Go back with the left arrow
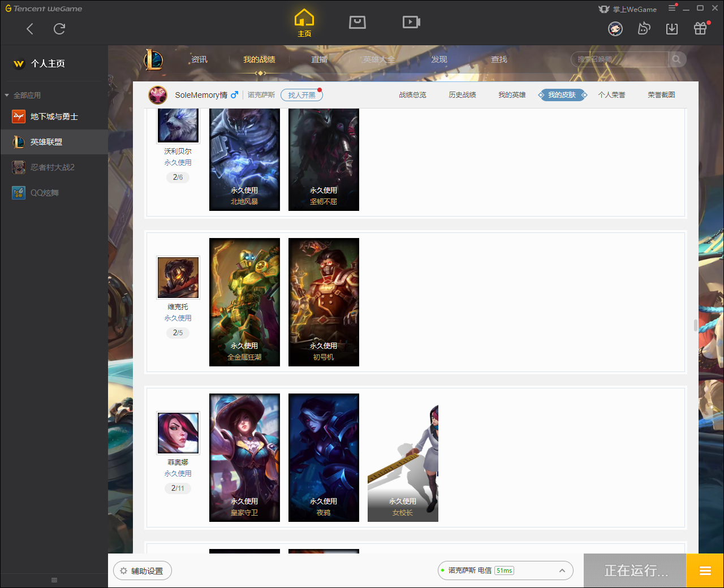724x588 pixels. click(30, 29)
